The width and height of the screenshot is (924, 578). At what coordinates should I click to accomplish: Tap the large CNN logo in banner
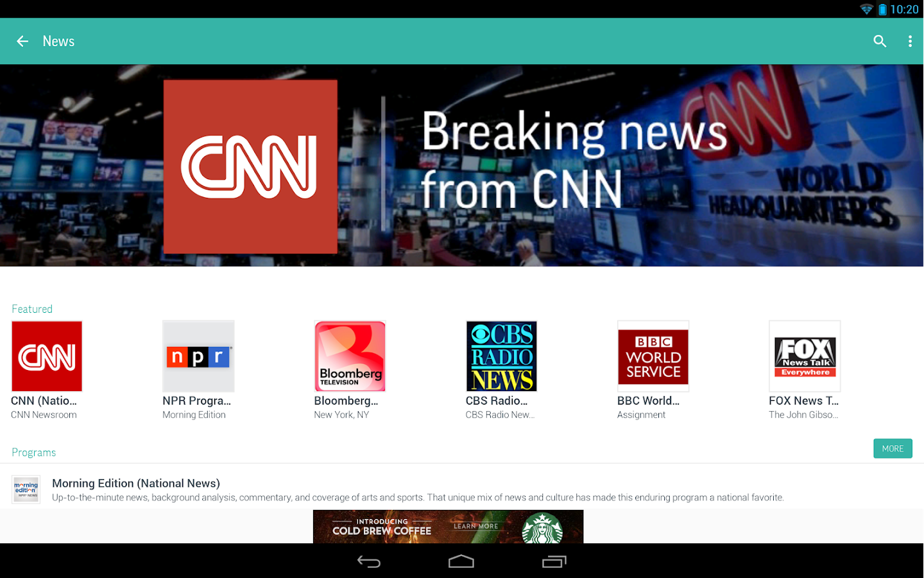pyautogui.click(x=250, y=166)
